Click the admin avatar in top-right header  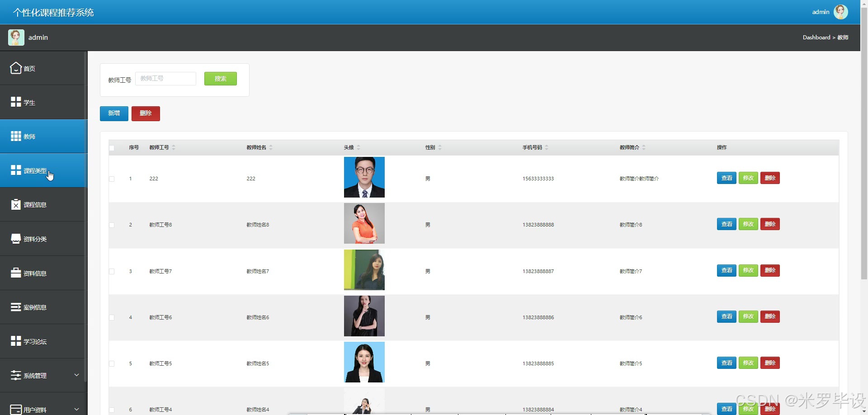(x=840, y=12)
